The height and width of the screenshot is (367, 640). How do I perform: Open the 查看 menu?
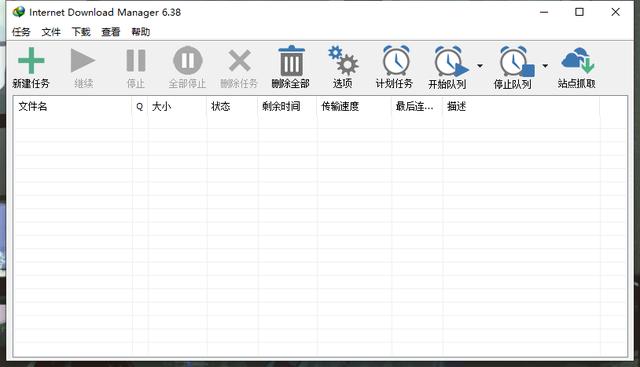(111, 32)
